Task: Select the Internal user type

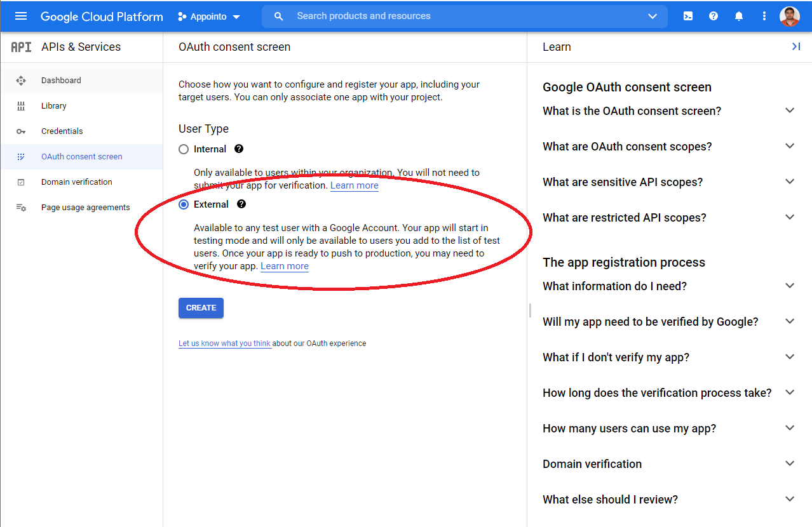Action: (x=184, y=149)
